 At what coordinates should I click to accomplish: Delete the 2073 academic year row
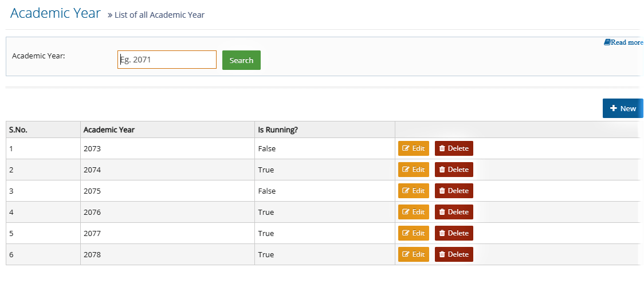454,148
